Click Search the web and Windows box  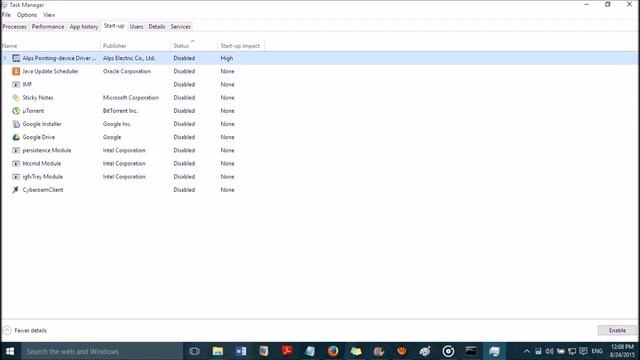102,351
